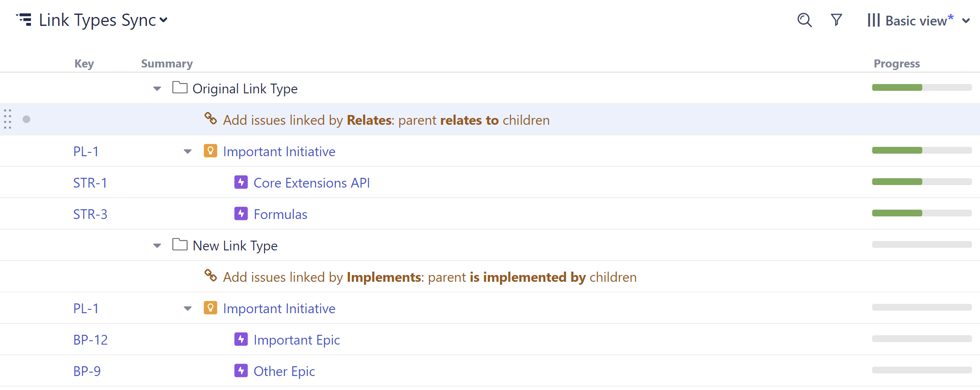This screenshot has width=980, height=390.
Task: Open the Basic view dropdown
Action: [x=966, y=21]
